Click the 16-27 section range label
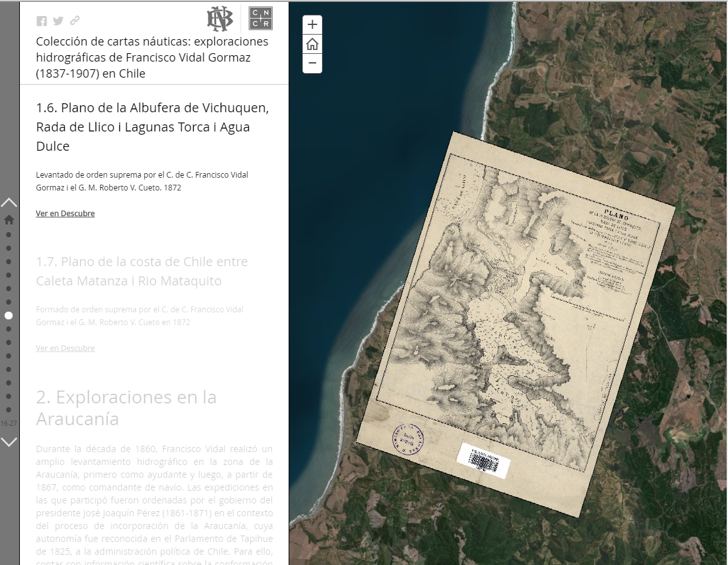This screenshot has height=565, width=728. click(x=9, y=423)
